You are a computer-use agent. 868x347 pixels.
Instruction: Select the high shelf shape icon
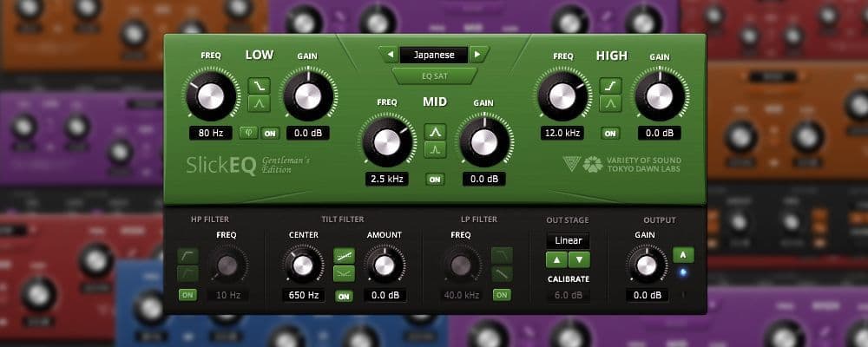(x=610, y=85)
